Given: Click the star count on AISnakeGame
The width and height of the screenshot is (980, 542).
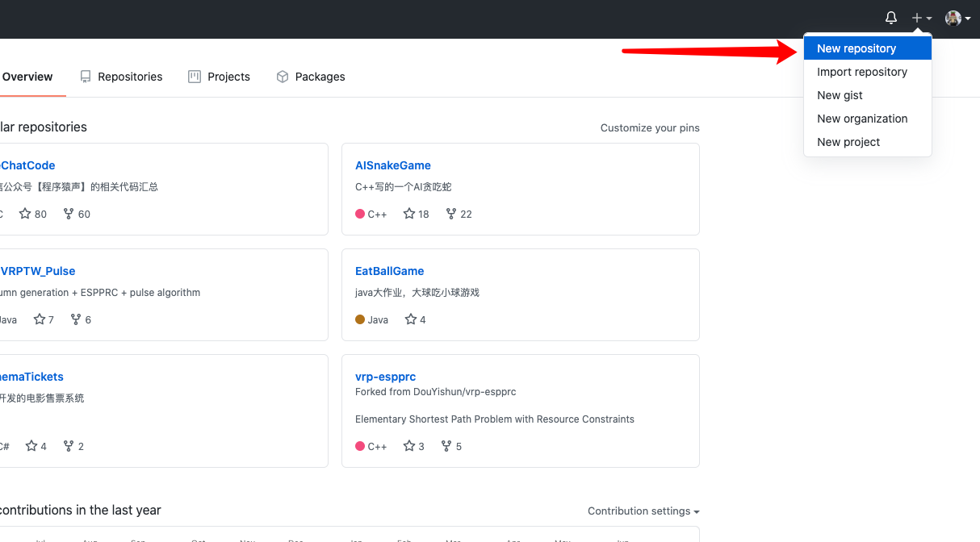Looking at the screenshot, I should click(417, 214).
